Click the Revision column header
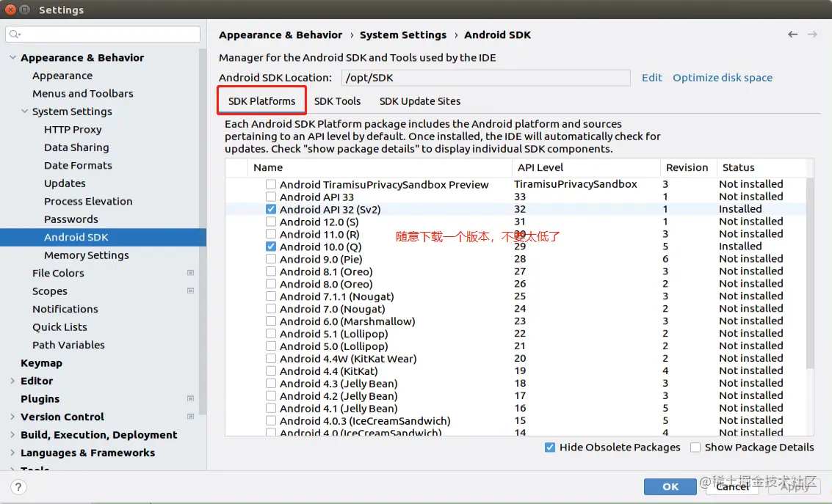This screenshot has width=832, height=504. click(x=688, y=167)
